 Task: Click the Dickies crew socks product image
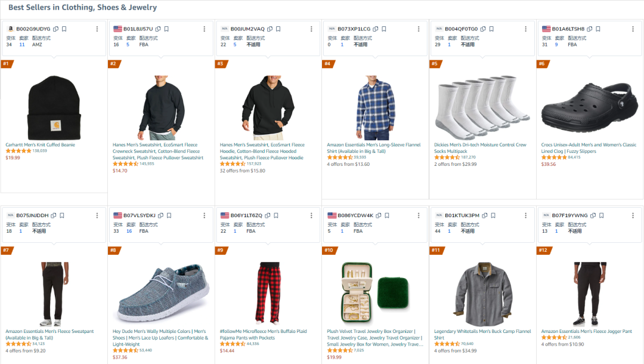(x=482, y=107)
